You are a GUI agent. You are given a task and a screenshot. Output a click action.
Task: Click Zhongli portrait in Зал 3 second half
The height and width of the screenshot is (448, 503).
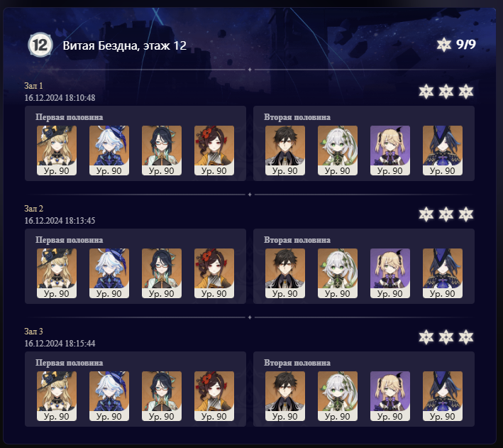[285, 396]
